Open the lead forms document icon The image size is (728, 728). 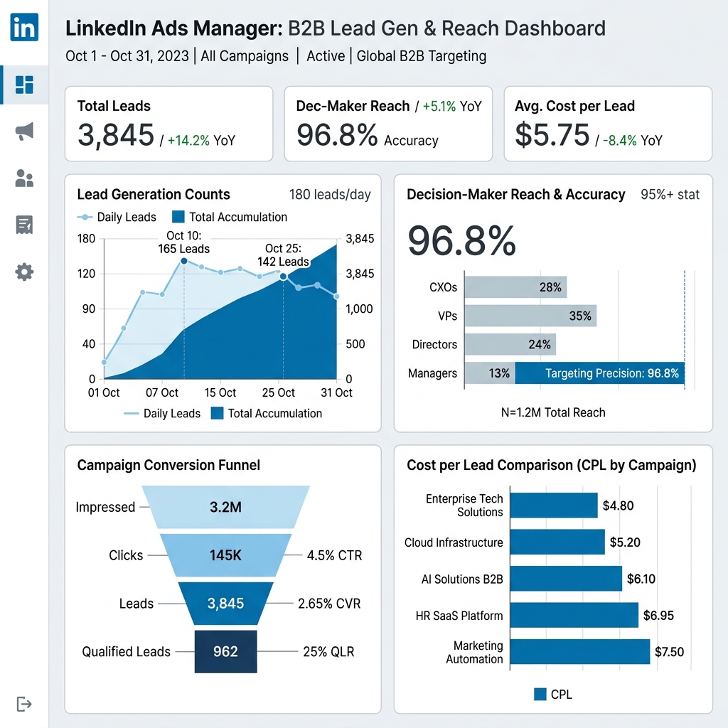point(24,225)
